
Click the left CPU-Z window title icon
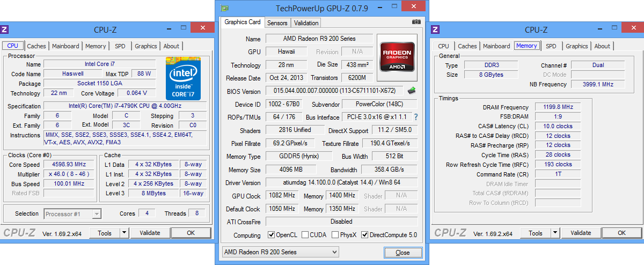click(4, 30)
